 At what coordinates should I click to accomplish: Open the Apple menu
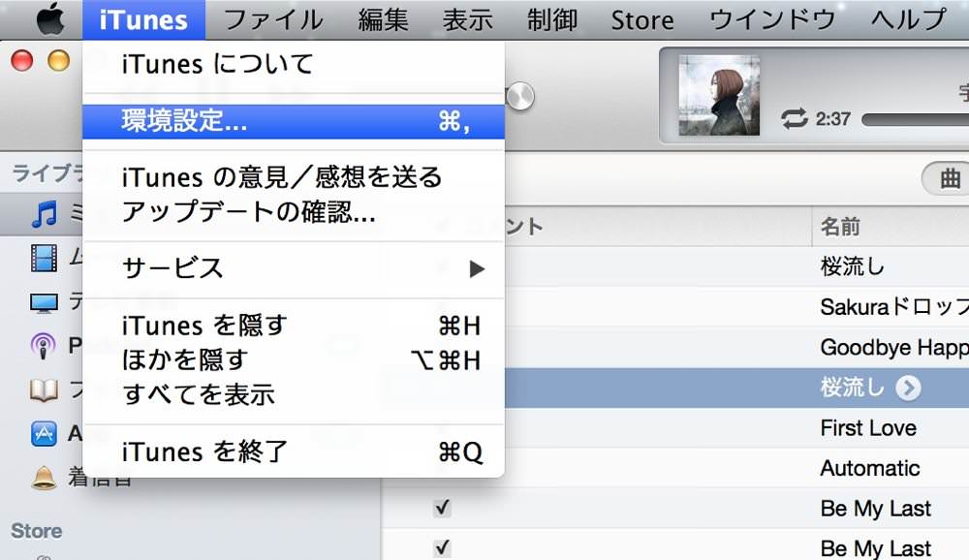coord(50,19)
